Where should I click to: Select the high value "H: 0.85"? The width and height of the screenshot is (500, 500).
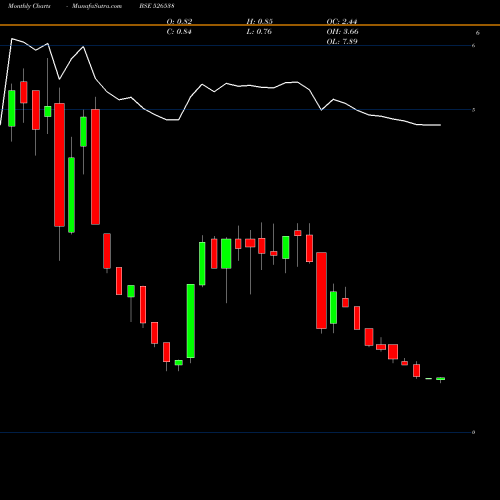click(260, 22)
